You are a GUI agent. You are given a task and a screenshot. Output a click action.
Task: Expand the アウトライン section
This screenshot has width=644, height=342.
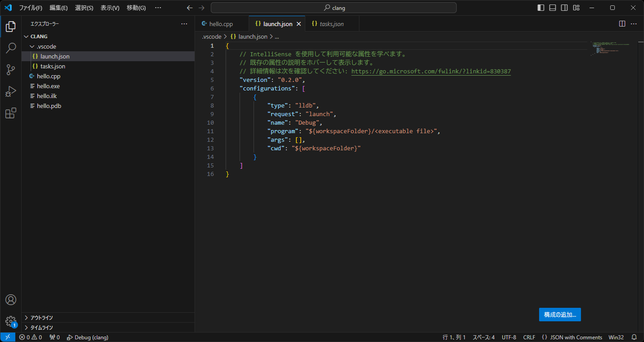pos(41,318)
